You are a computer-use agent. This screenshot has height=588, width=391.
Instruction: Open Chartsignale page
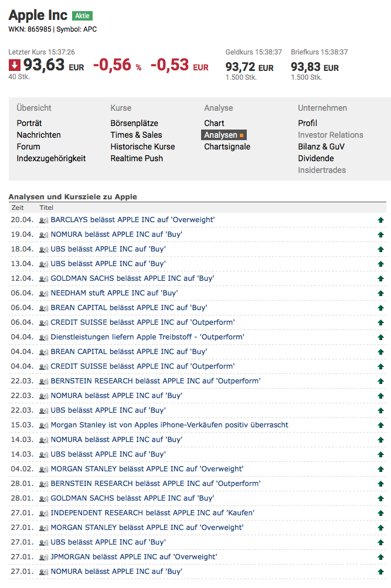(x=227, y=147)
